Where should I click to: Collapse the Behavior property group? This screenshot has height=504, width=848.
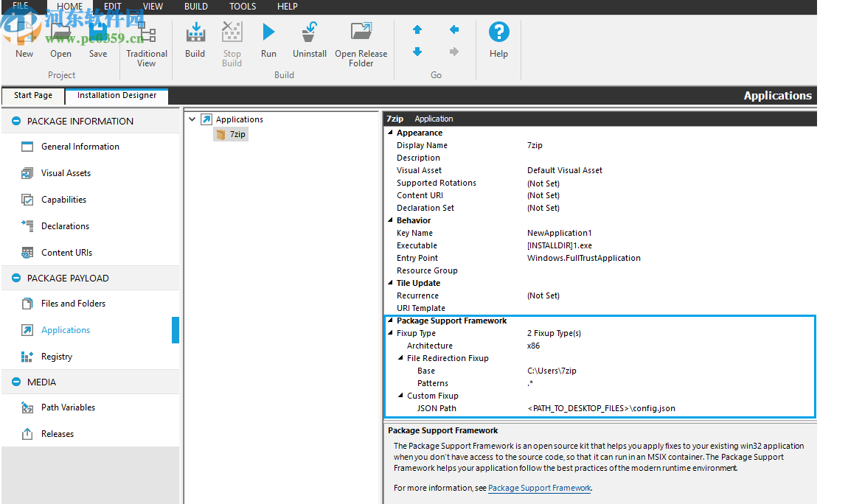click(389, 220)
